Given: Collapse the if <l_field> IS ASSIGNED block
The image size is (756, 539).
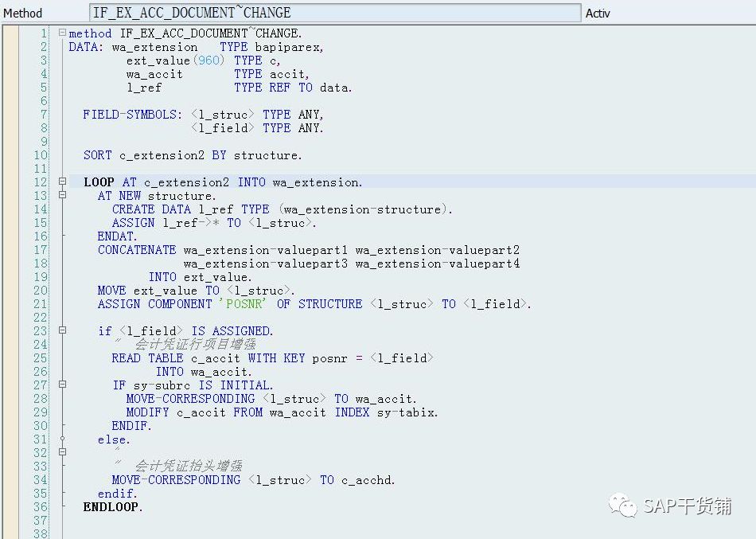Looking at the screenshot, I should [61, 330].
